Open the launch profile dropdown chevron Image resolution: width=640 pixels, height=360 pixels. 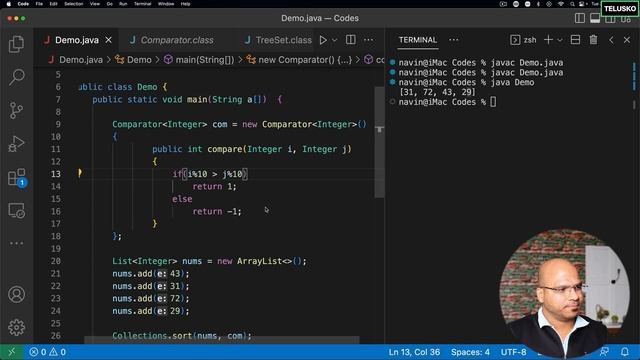point(560,40)
